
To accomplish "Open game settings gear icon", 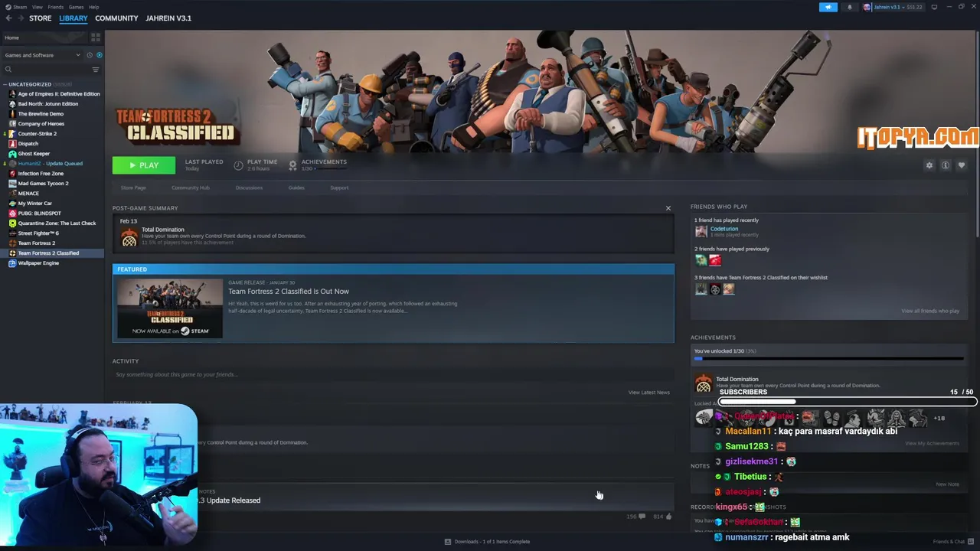I will point(929,165).
